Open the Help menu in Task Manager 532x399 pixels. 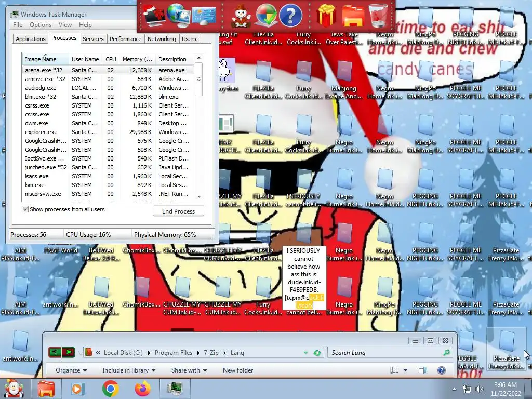[85, 25]
